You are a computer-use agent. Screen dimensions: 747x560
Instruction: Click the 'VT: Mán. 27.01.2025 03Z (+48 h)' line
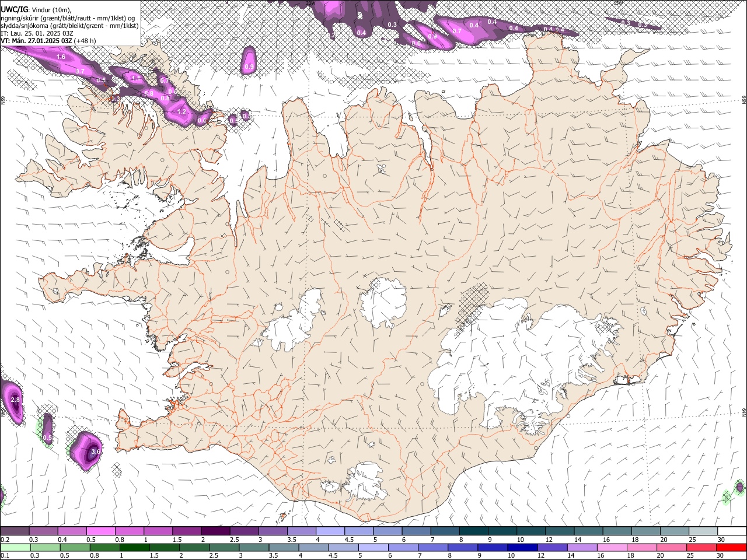coord(48,41)
